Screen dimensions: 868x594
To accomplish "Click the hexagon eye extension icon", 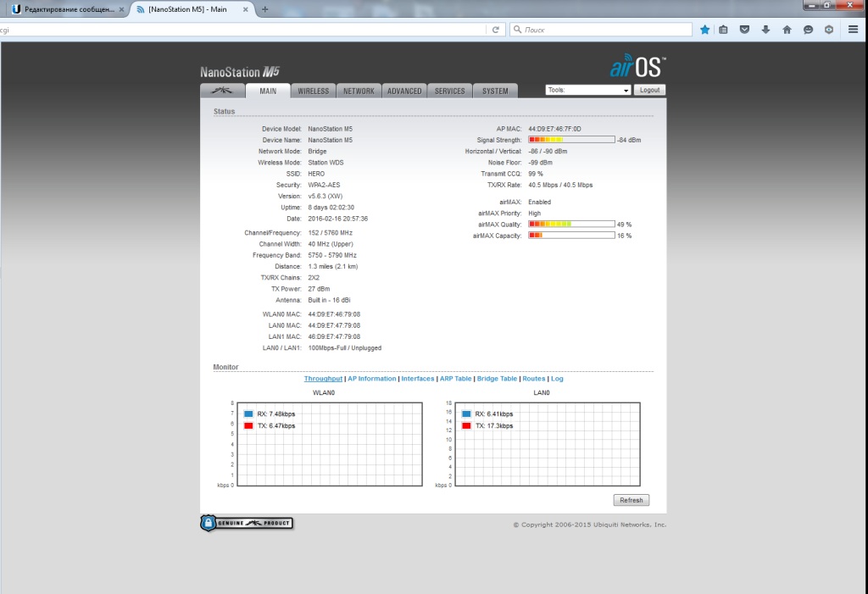I will click(829, 30).
